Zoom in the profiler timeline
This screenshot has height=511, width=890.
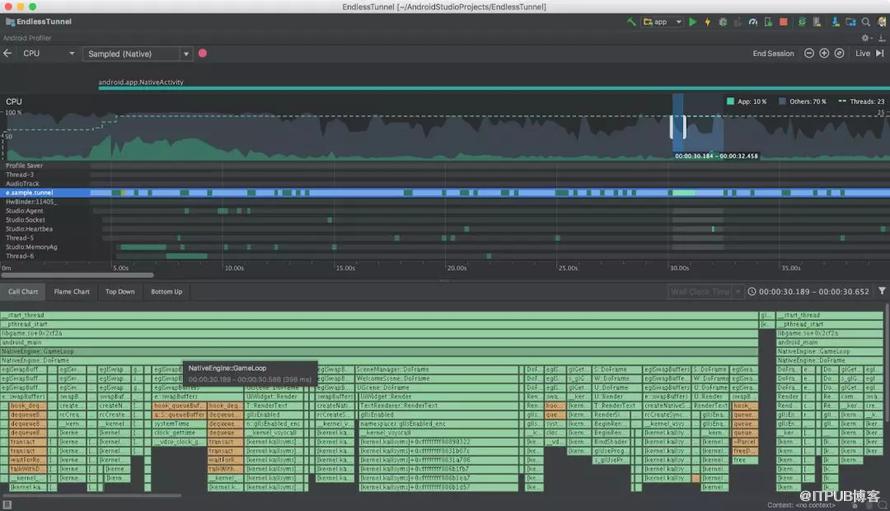(824, 53)
